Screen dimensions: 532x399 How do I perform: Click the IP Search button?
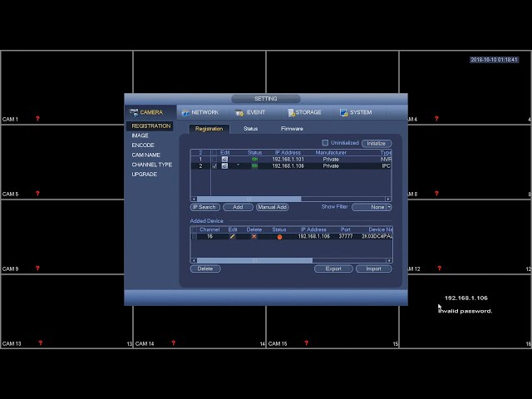[205, 207]
